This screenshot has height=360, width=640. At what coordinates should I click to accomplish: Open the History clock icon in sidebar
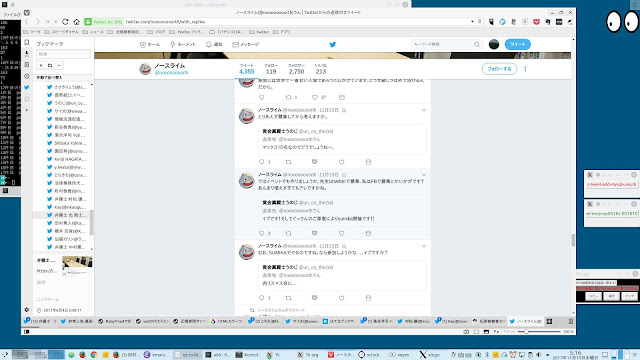[x=27, y=76]
